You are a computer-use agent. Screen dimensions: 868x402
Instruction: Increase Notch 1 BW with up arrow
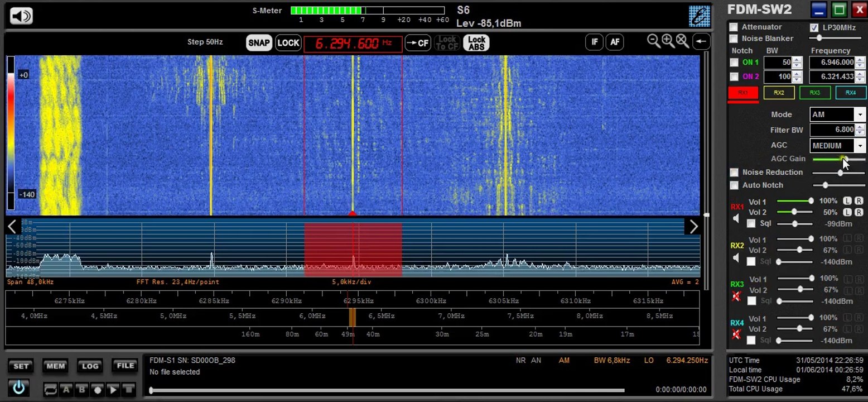[x=797, y=60]
